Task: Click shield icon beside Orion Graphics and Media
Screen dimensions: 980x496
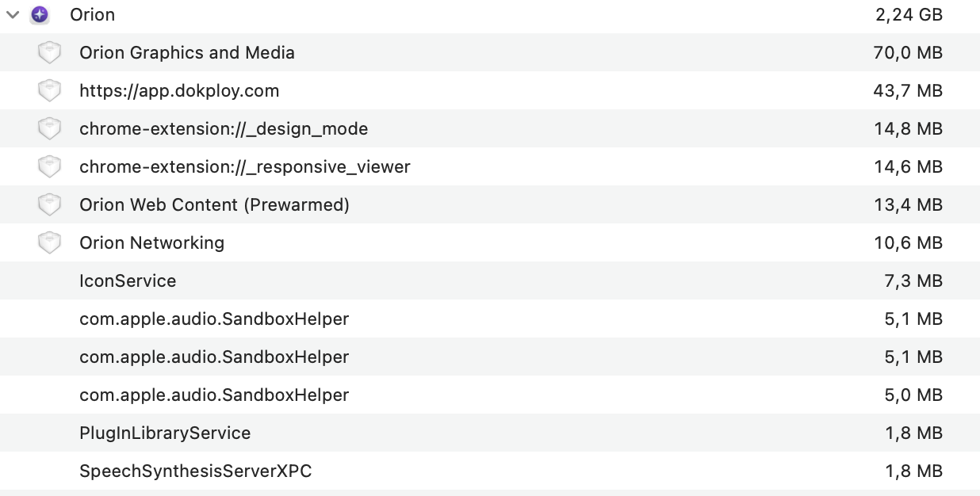Action: (49, 53)
